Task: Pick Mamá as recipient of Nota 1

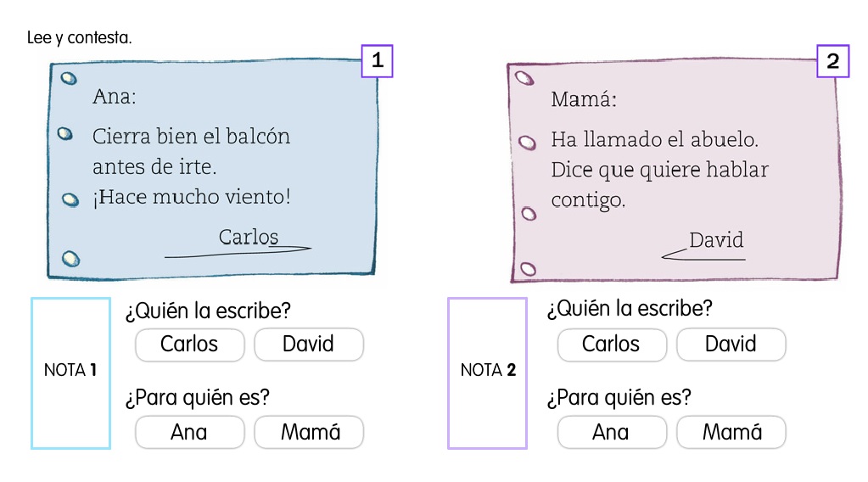Action: (x=308, y=433)
